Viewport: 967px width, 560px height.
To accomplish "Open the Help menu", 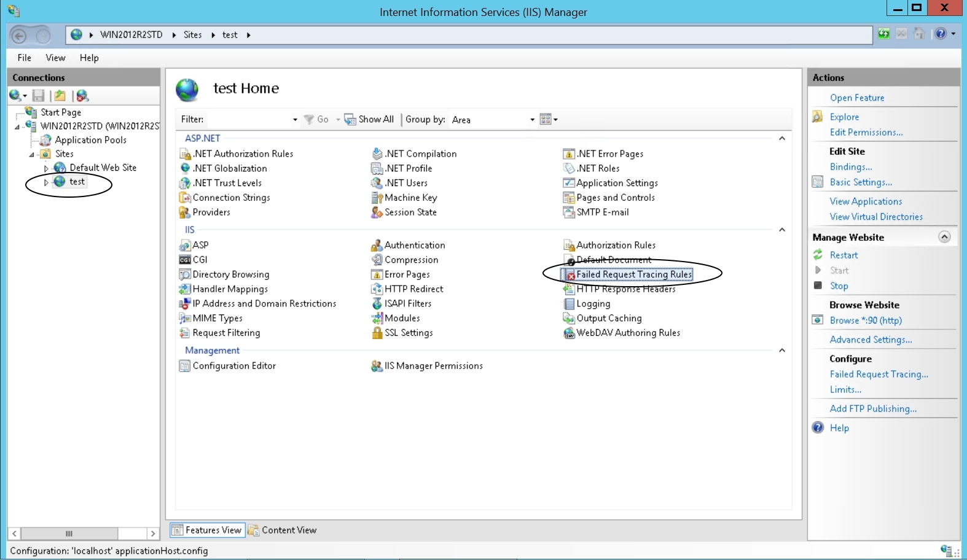I will 89,58.
